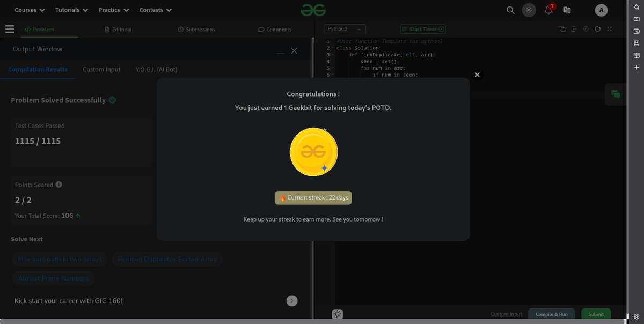644x324 pixels.
Task: Toggle light/dark theme sun icon
Action: [529, 10]
